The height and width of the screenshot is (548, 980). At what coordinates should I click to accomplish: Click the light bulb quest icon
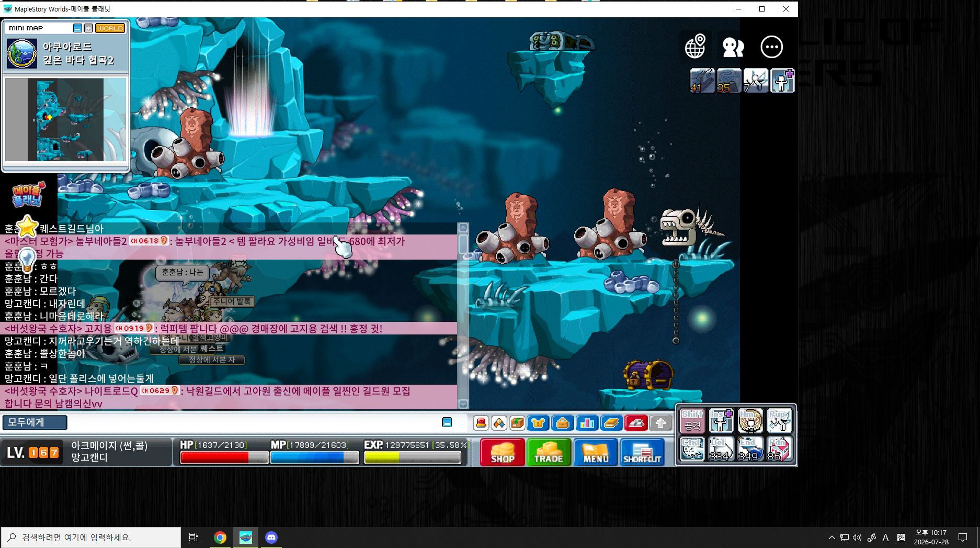point(27,259)
